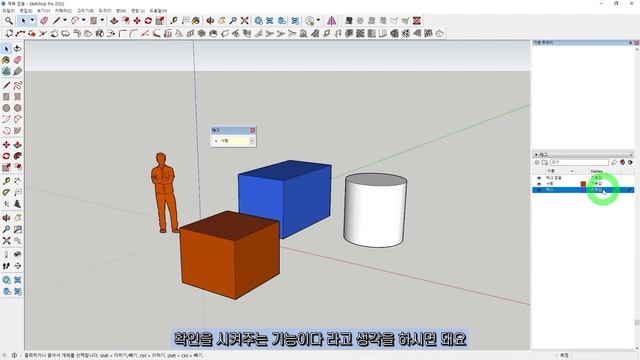
Task: Pick the Pie tool in the left palette
Action: [x=18, y=131]
